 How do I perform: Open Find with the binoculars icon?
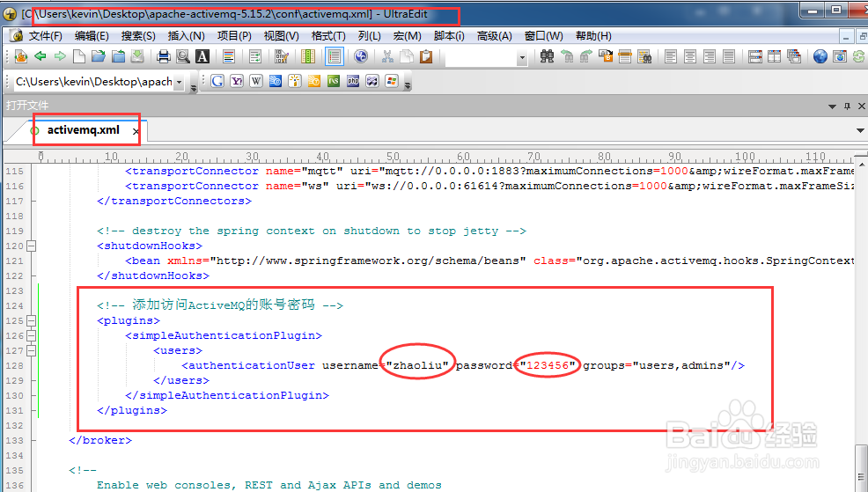tap(547, 56)
